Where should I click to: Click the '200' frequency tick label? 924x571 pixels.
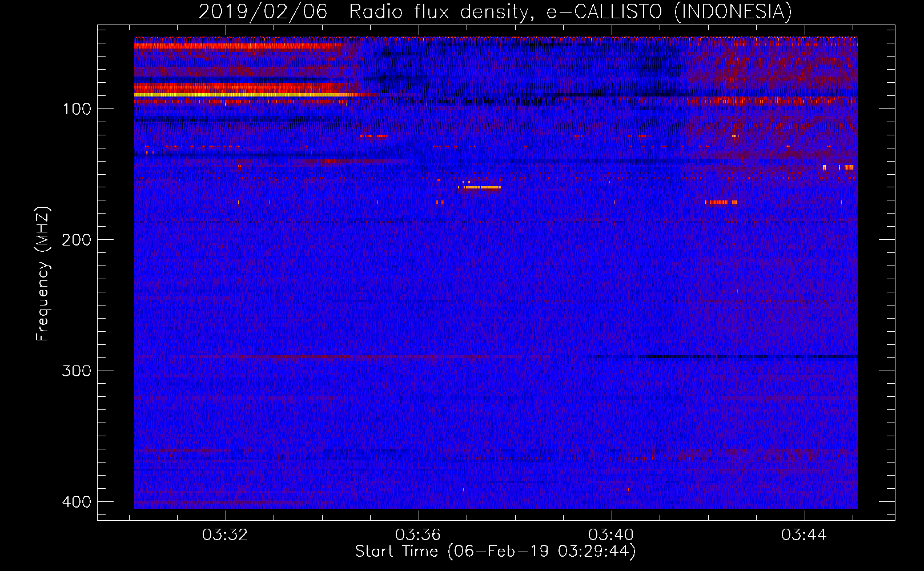coord(77,240)
